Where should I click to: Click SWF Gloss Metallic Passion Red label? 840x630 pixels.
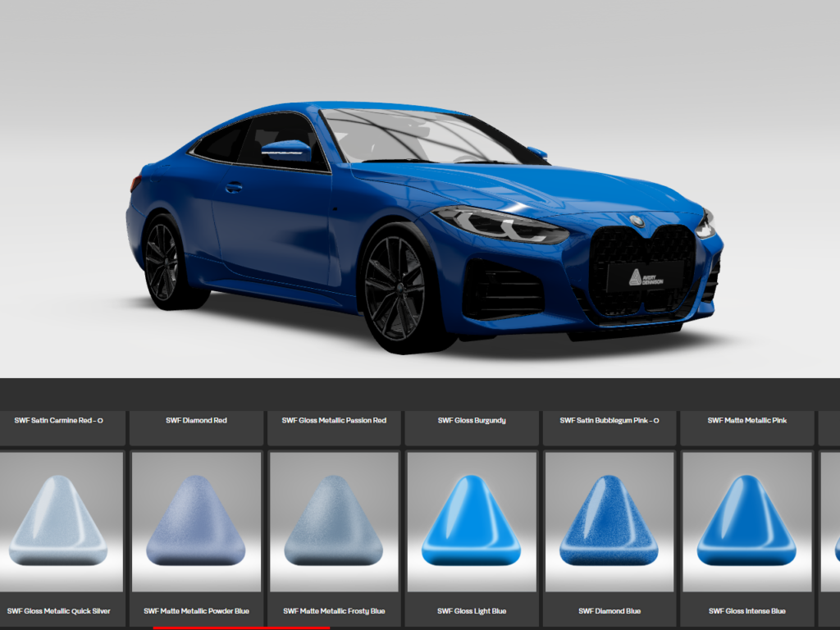[x=334, y=421]
